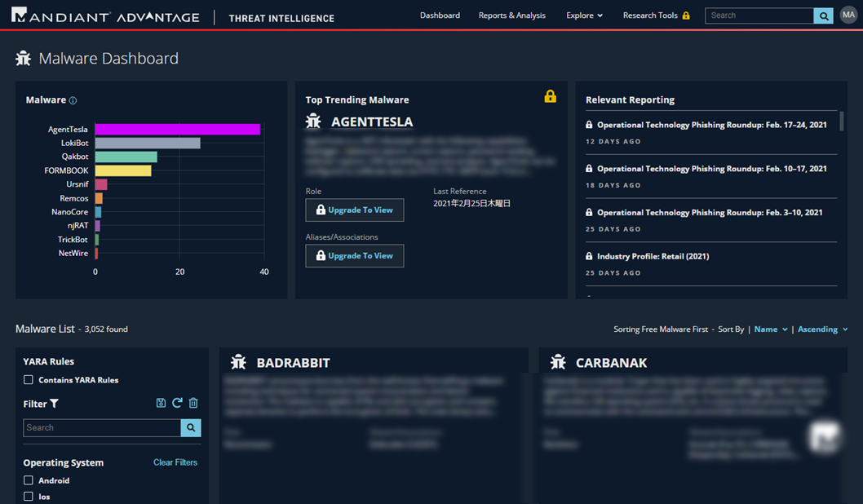Click the top search magnifier button
Viewport: 863px width, 504px height.
(x=823, y=15)
